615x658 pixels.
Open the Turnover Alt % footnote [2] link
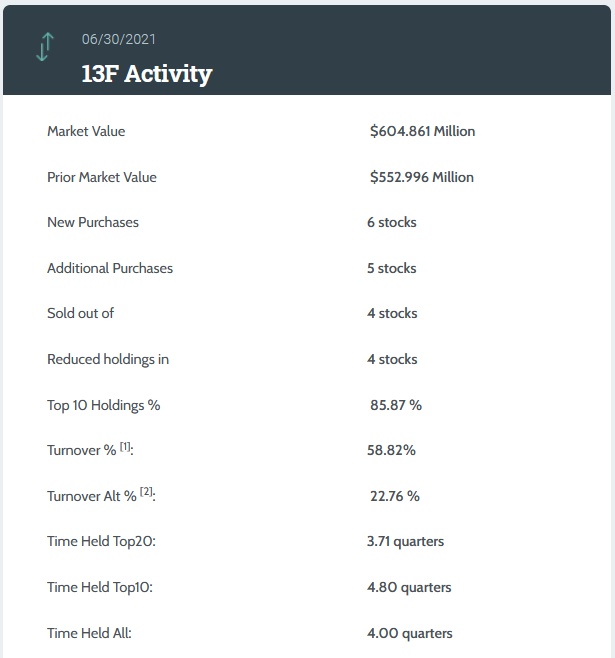point(148,492)
